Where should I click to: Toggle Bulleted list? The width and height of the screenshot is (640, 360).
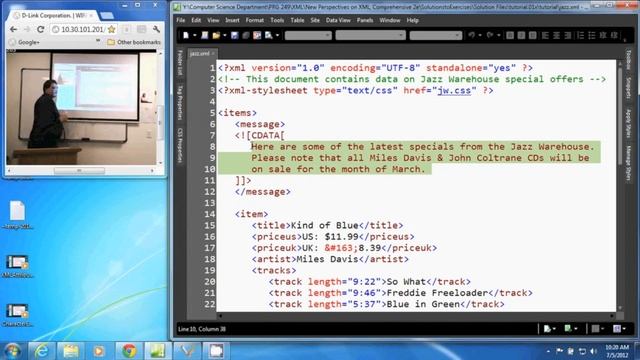(592, 36)
